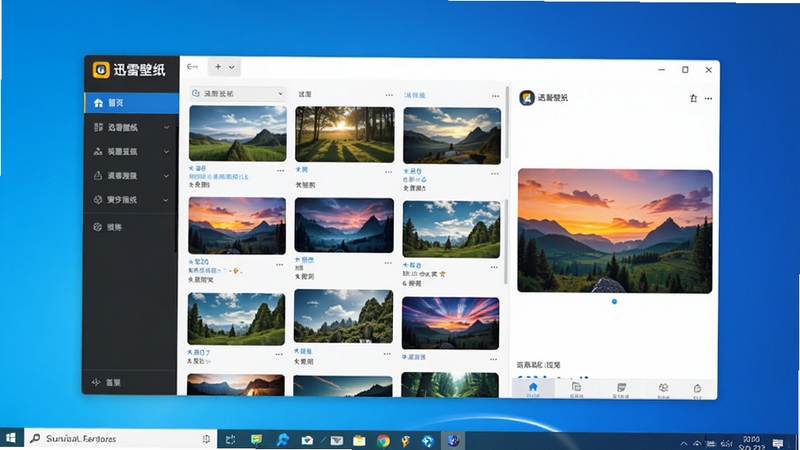Select the pink dusk mountain lake thumbnail
This screenshot has height=450, width=800.
coord(344,225)
